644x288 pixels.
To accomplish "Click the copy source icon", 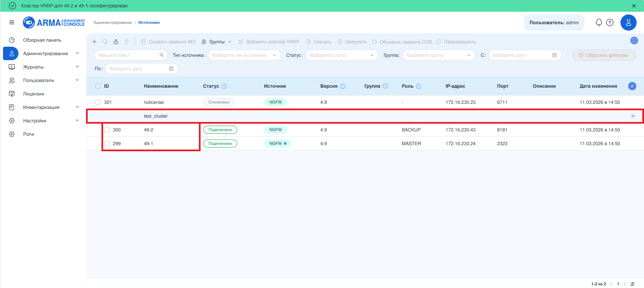I will 105,42.
